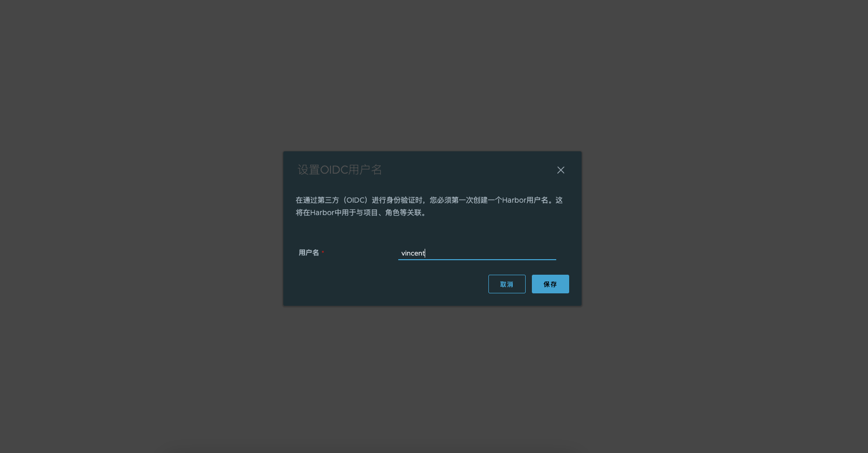Image resolution: width=868 pixels, height=453 pixels.
Task: Close the 设置OIDC用户名 dialog with X
Action: [560, 170]
